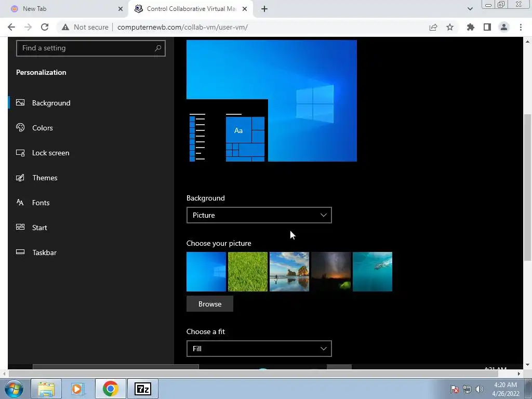
Task: Click the Themes brush icon
Action: point(20,178)
